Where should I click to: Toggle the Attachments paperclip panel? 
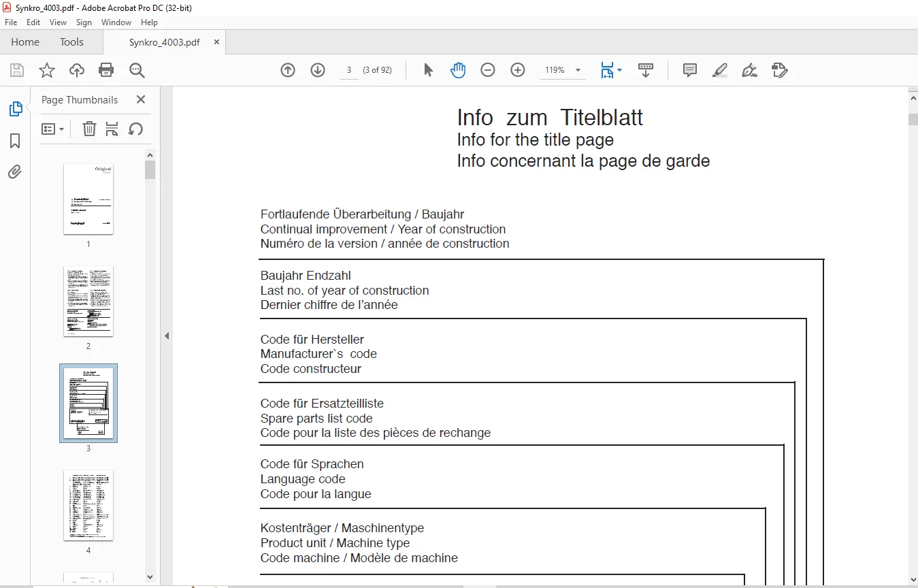[15, 171]
